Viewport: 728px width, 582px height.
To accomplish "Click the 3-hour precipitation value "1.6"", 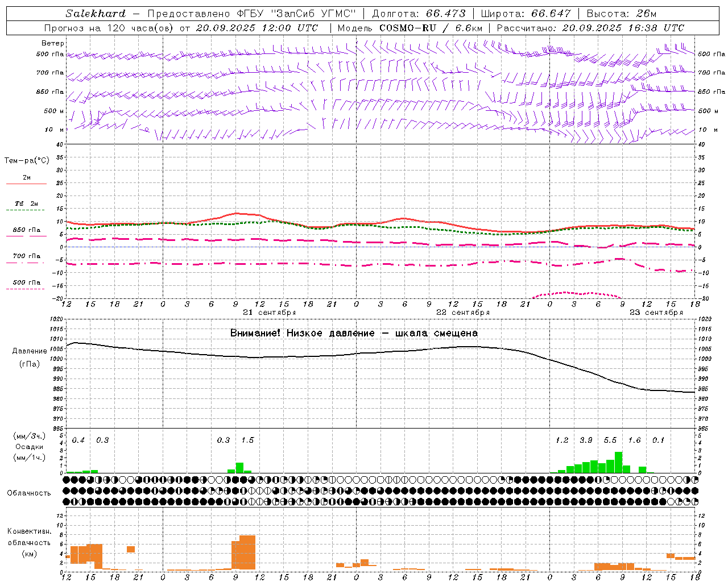I will click(x=634, y=440).
